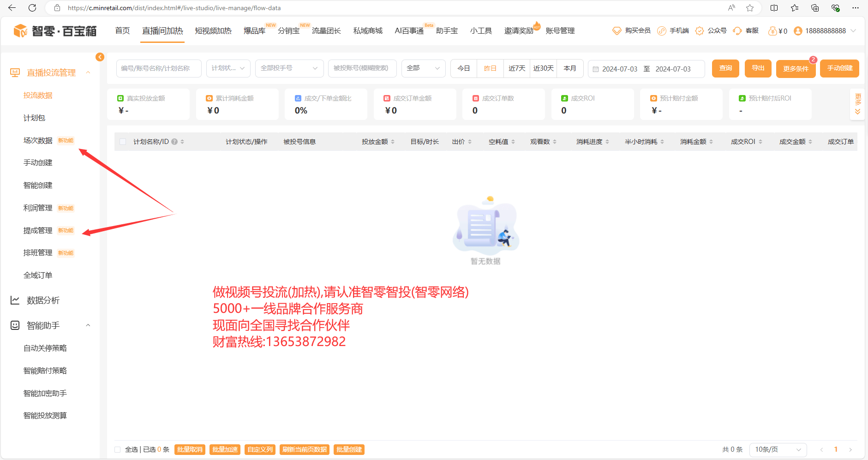Open 手机端 mobile icon in header
Screen dimensions: 868x460
point(661,31)
